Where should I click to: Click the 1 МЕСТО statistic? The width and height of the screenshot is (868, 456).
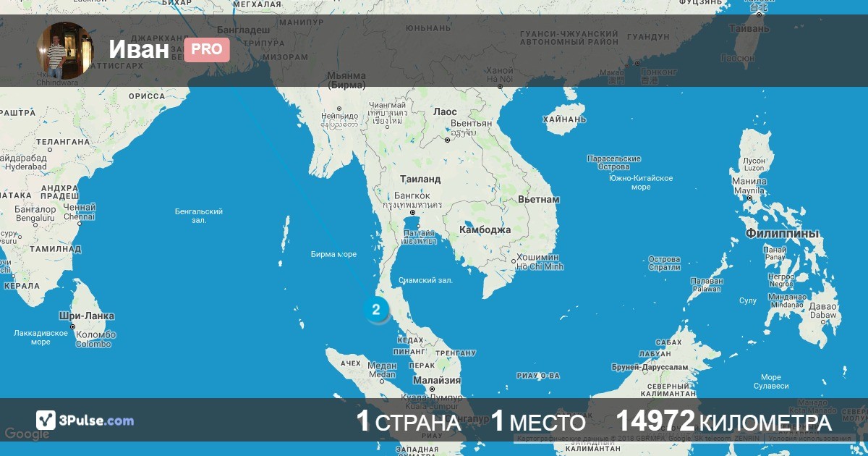click(538, 421)
